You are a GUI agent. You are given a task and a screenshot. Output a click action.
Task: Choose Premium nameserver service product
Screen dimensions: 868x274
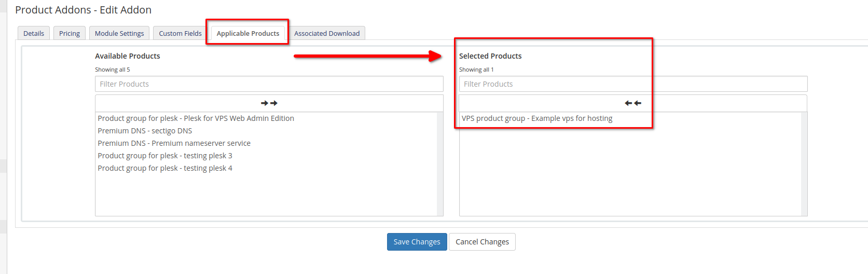tap(174, 143)
